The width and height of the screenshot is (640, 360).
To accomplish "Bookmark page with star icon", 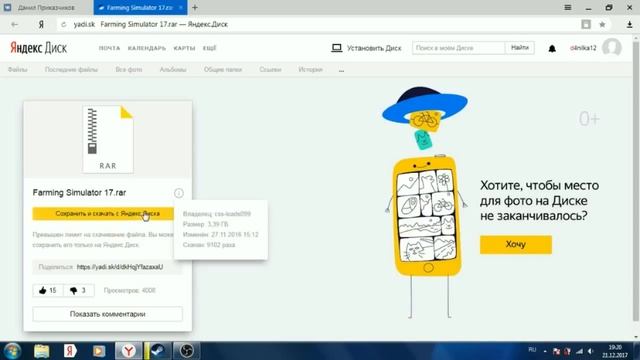I will 602,24.
